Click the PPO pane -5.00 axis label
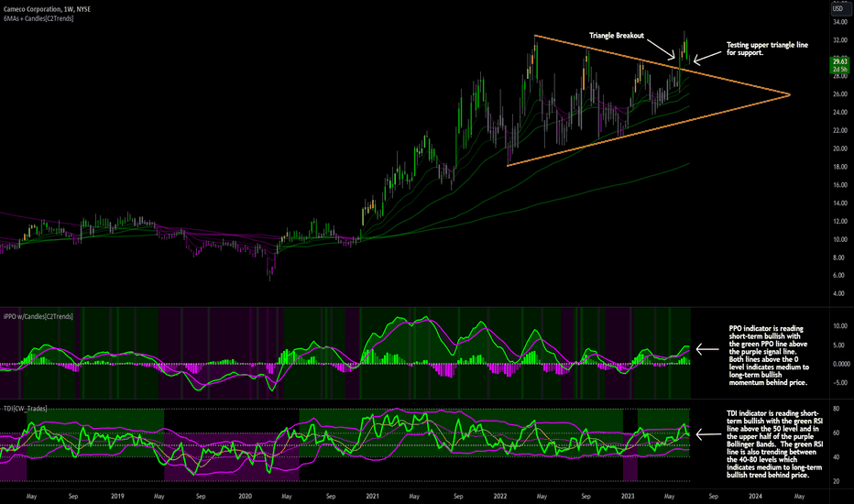 (x=840, y=383)
